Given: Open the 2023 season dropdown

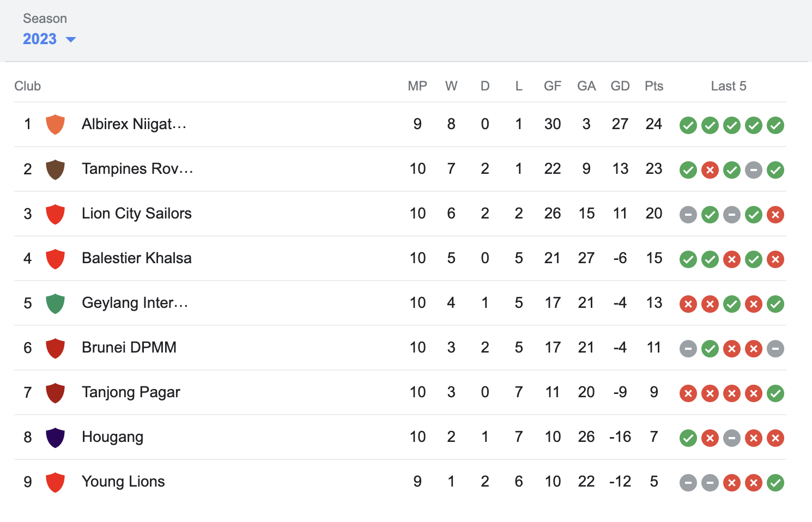Looking at the screenshot, I should [40, 39].
